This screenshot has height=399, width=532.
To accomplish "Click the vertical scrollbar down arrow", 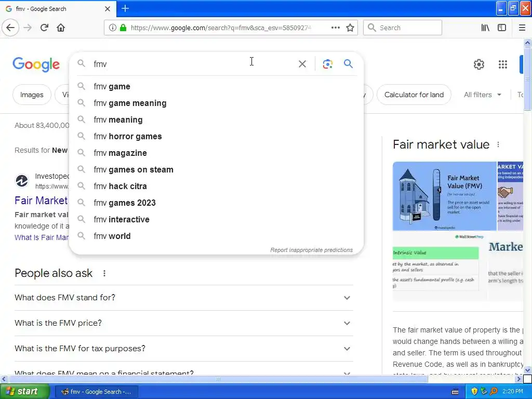I will point(528,370).
